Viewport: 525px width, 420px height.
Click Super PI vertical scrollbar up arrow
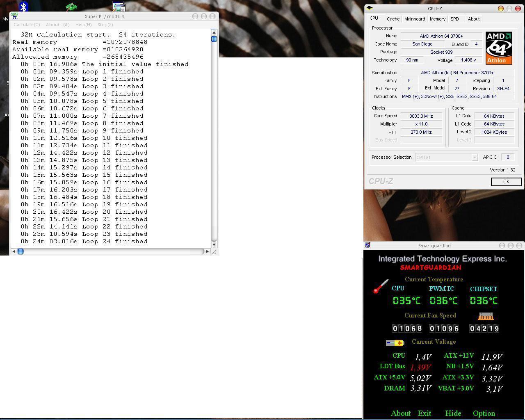coord(214,32)
